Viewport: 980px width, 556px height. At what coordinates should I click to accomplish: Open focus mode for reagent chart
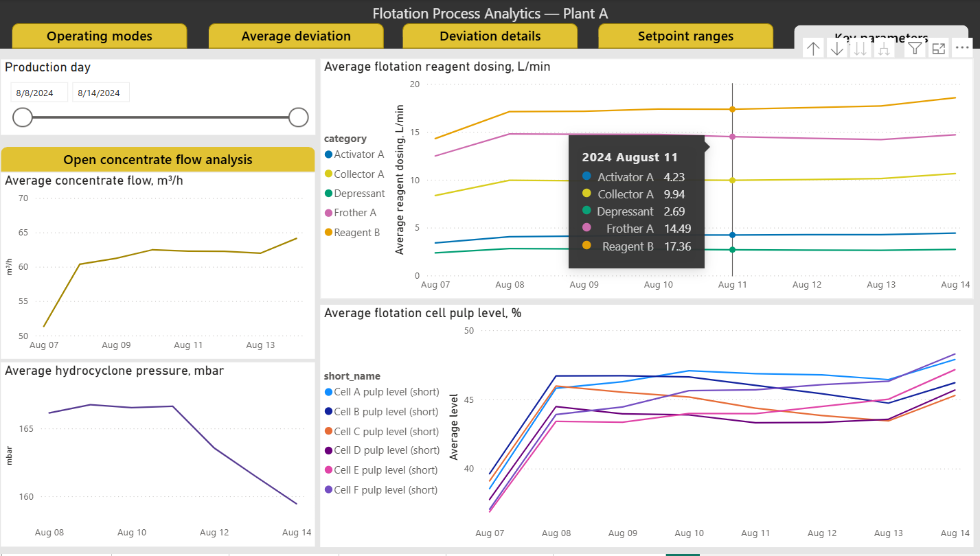click(x=938, y=48)
